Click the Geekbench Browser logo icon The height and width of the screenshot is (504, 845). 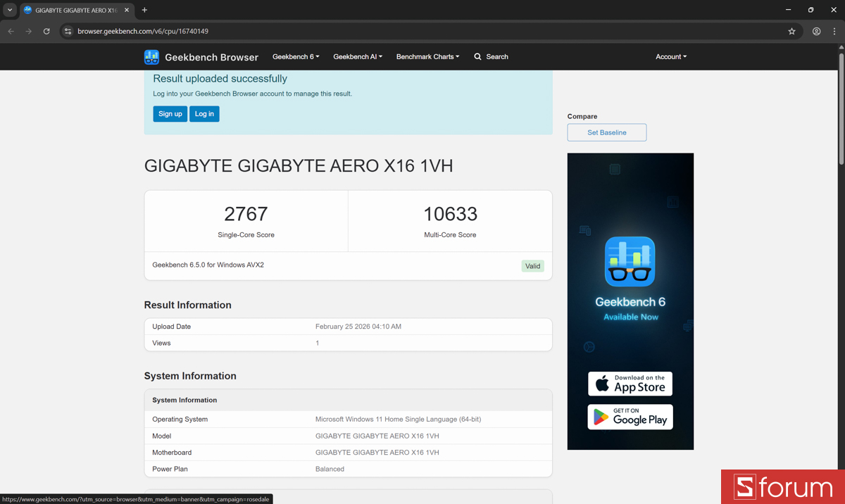(151, 56)
